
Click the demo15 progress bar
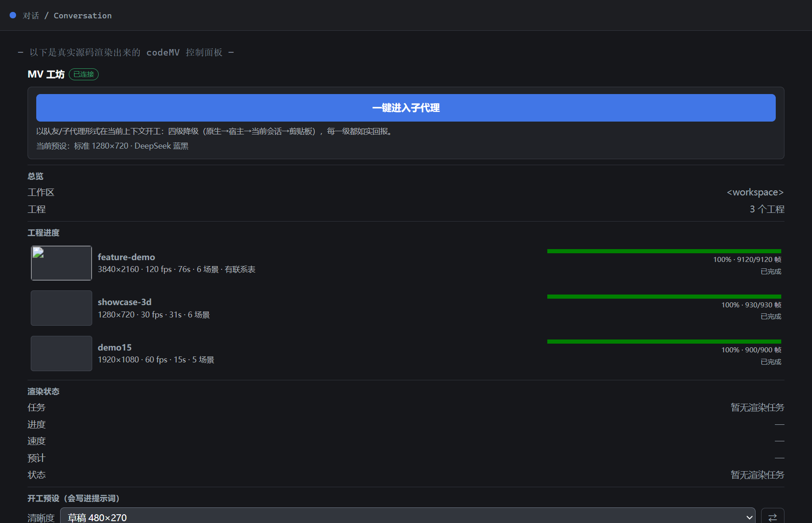pyautogui.click(x=664, y=341)
